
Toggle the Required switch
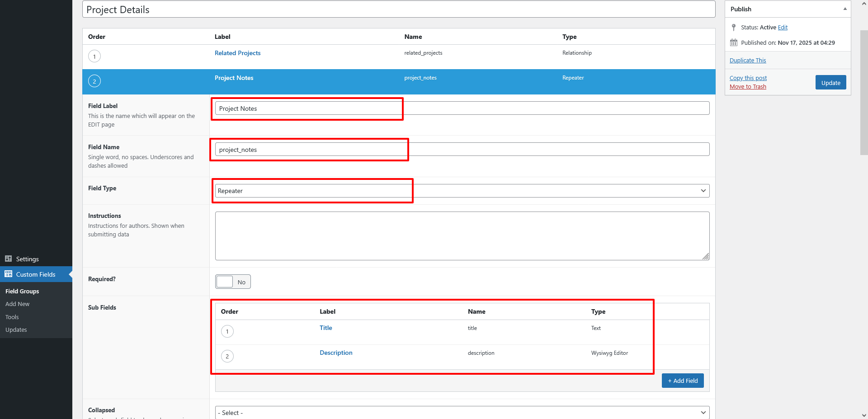(232, 282)
